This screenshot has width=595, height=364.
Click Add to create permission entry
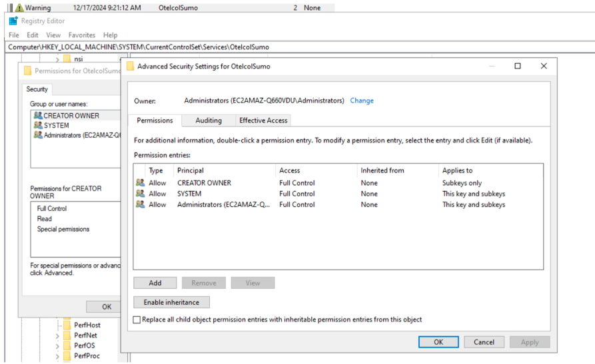click(x=155, y=283)
